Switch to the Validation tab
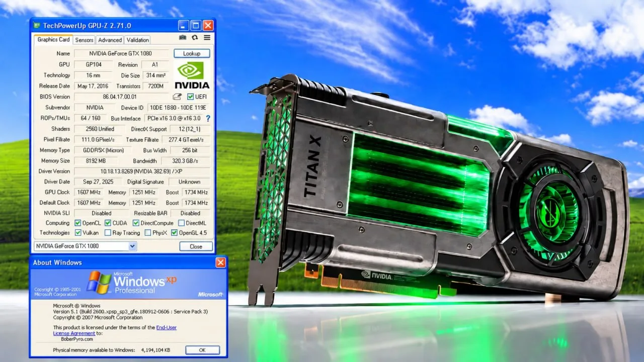 tap(137, 40)
